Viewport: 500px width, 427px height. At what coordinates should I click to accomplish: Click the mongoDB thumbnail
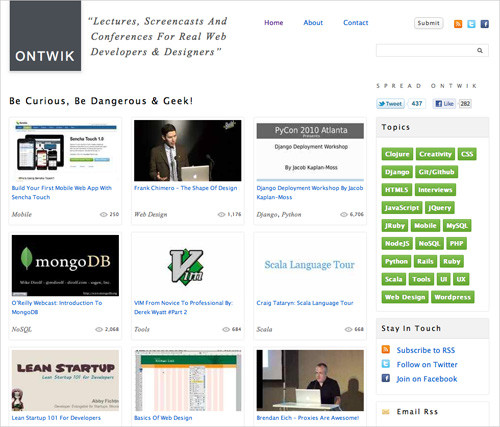[65, 265]
